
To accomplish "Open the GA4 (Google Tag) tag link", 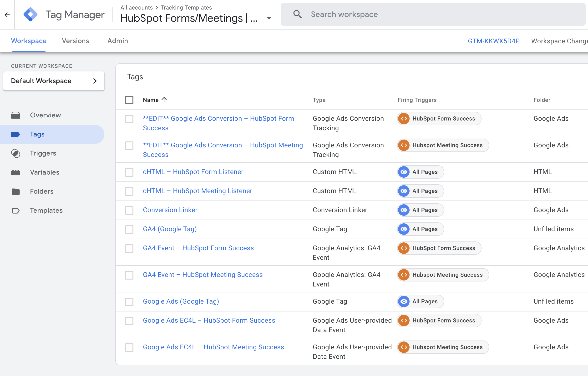I will [x=170, y=229].
